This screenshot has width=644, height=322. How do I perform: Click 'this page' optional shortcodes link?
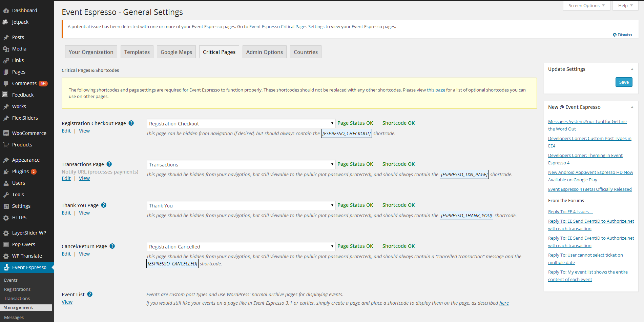point(436,90)
